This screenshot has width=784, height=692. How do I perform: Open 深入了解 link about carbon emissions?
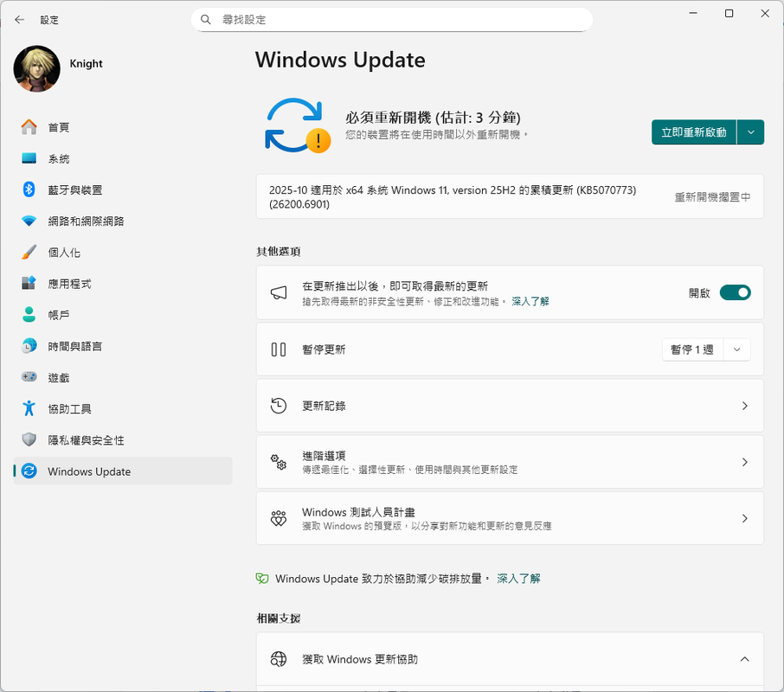pos(518,579)
